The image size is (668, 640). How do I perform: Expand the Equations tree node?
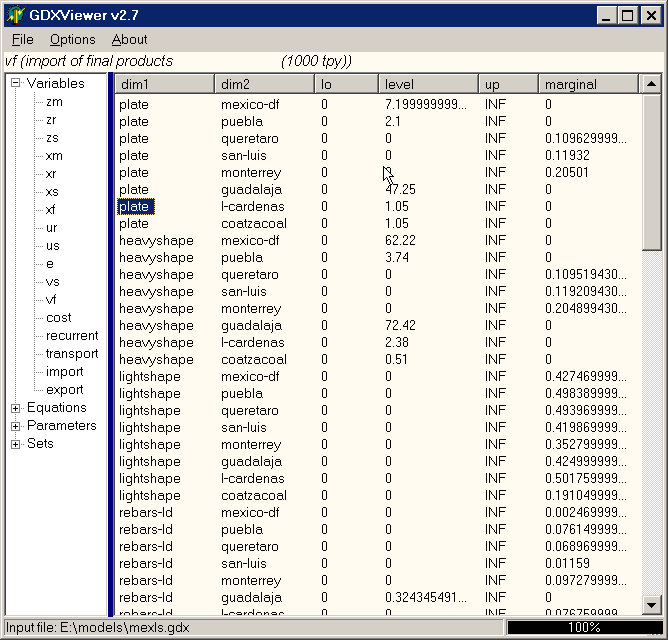(x=16, y=408)
